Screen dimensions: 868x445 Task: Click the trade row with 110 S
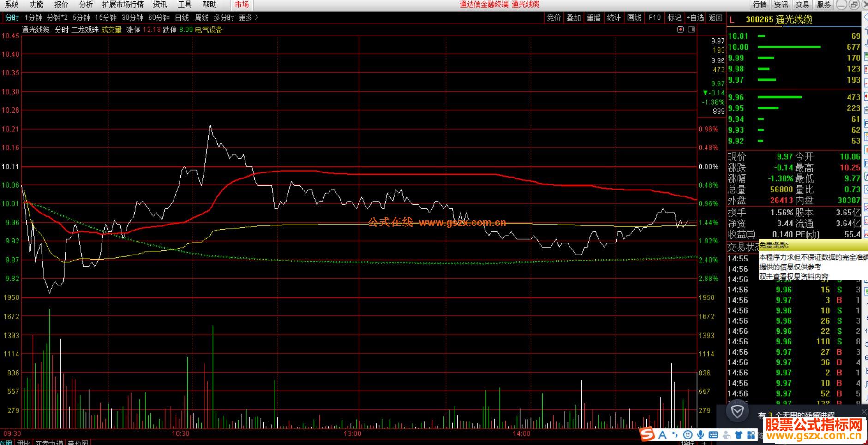click(x=794, y=342)
